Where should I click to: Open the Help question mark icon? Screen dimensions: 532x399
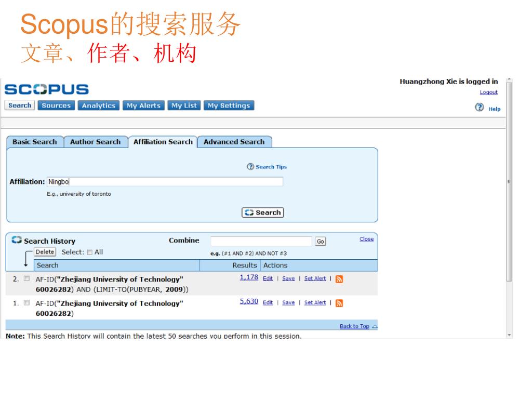tap(479, 108)
